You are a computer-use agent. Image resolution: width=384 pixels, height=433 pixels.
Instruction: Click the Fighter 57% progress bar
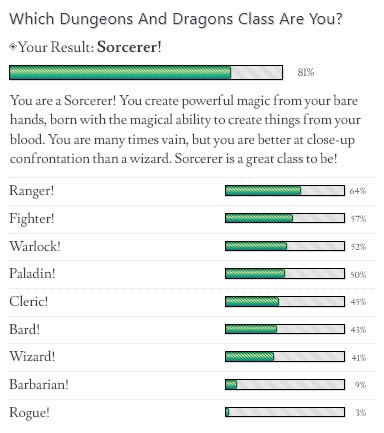(285, 218)
